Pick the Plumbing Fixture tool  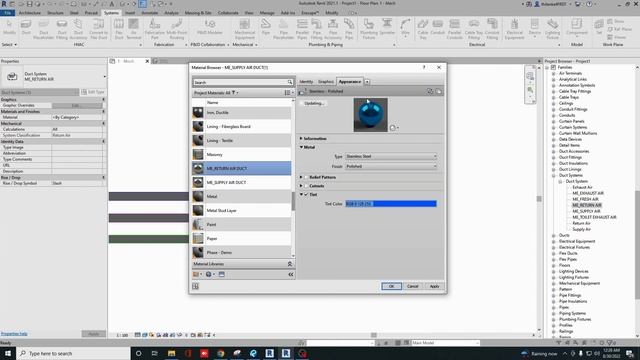pos(369,29)
